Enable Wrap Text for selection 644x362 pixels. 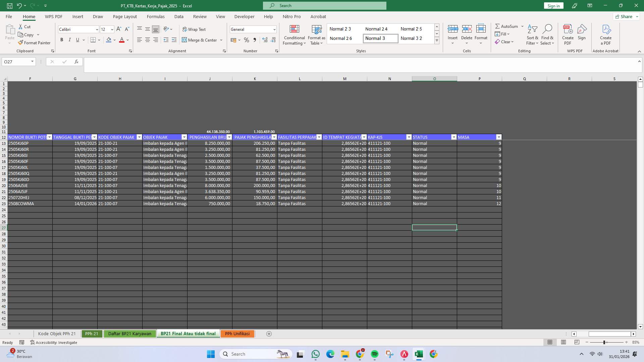tap(195, 29)
